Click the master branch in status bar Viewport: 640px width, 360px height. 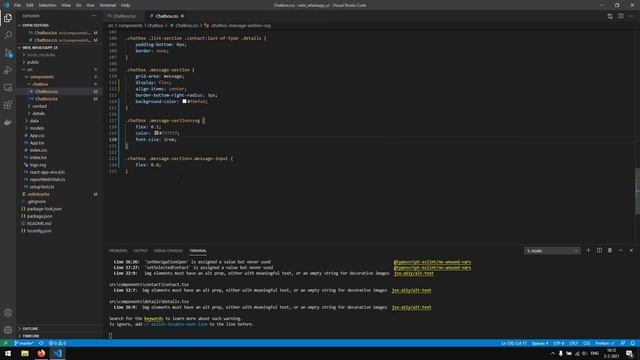[x=24, y=343]
